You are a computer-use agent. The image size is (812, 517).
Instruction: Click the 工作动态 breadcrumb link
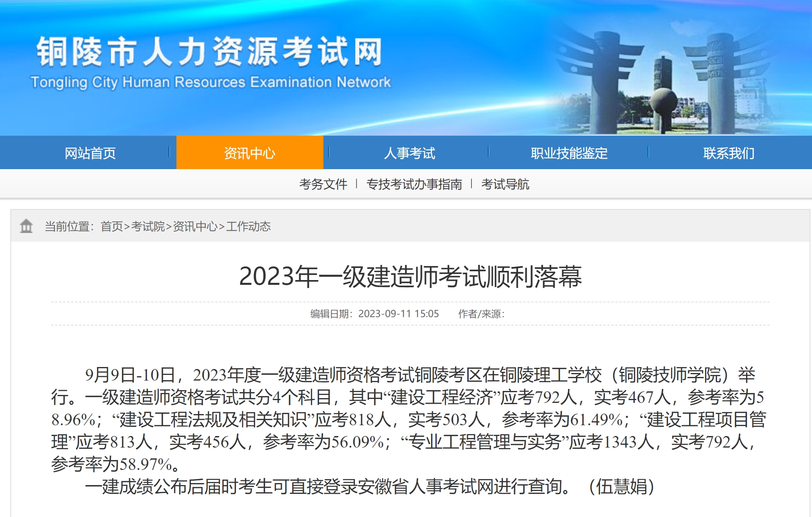248,226
